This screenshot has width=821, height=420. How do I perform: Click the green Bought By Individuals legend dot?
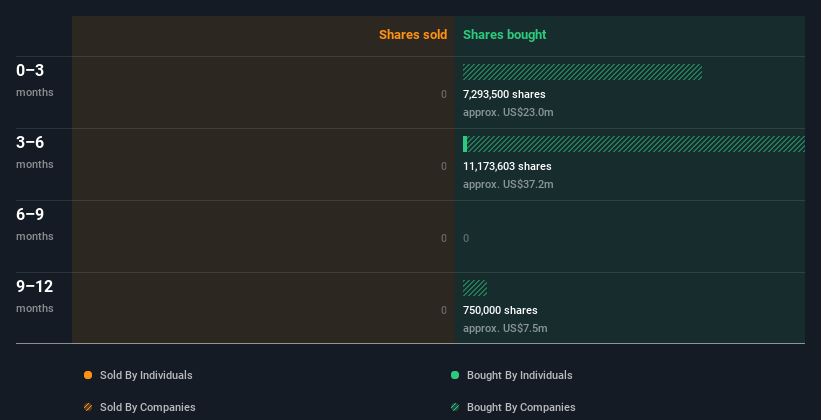[x=455, y=375]
